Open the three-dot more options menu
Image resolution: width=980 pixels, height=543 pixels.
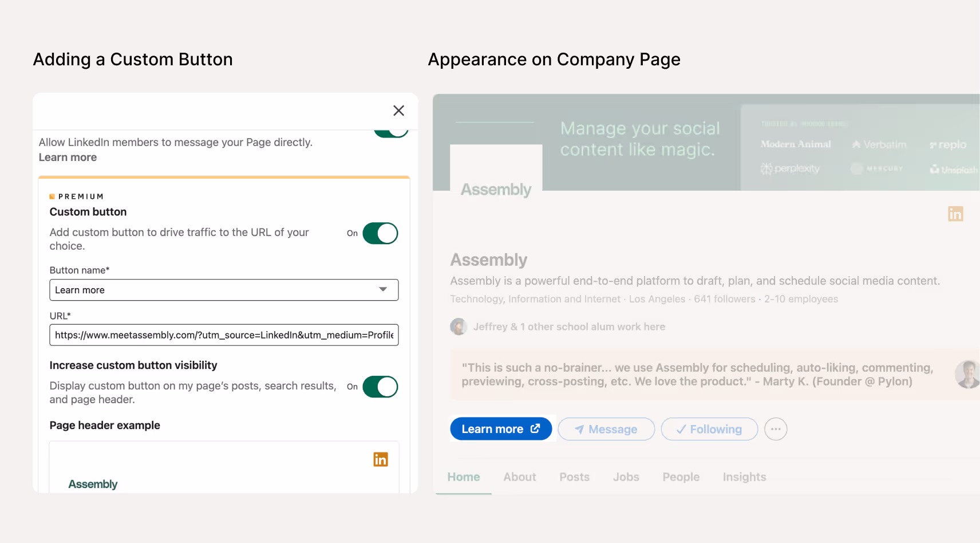[776, 429]
